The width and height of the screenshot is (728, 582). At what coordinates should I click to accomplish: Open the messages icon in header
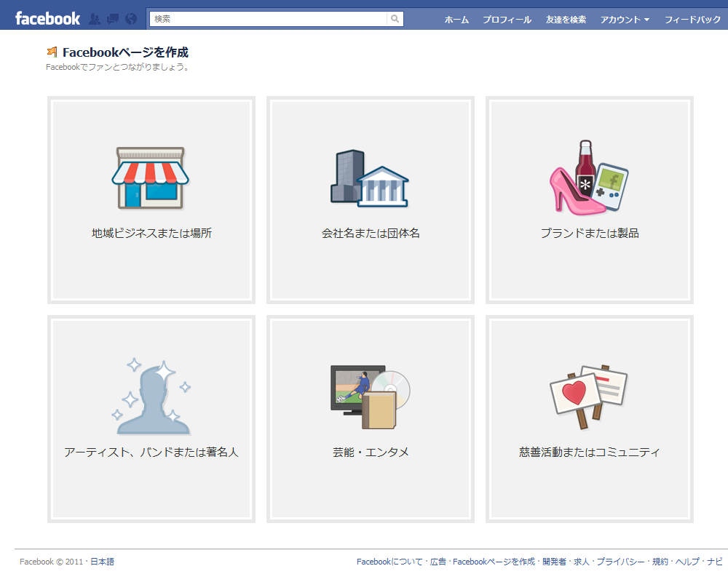(x=113, y=19)
